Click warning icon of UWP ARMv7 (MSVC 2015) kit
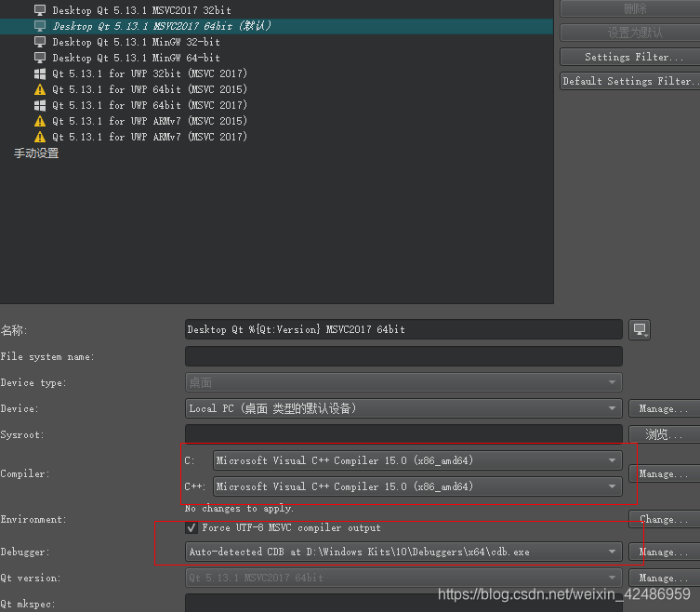 coord(40,121)
